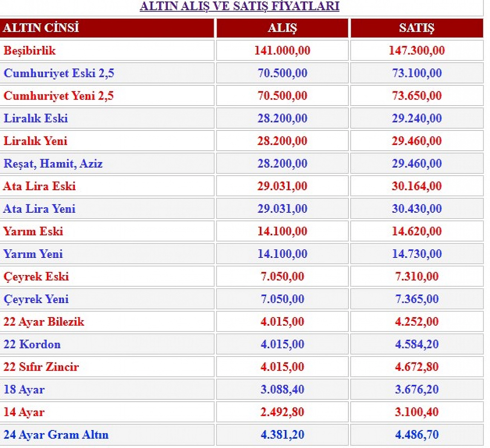Select Liralık Yeni buy price 28.200,00
Viewport: 490px width, 448px height.
(x=283, y=141)
